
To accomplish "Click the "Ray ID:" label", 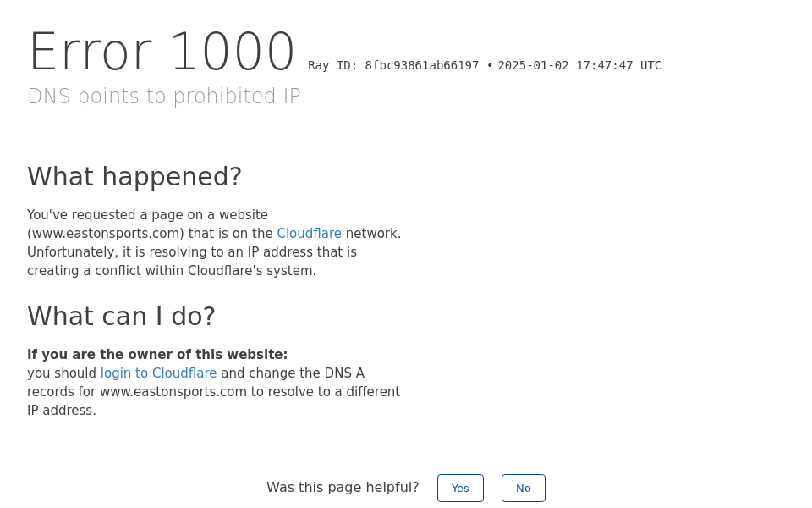I will click(333, 66).
